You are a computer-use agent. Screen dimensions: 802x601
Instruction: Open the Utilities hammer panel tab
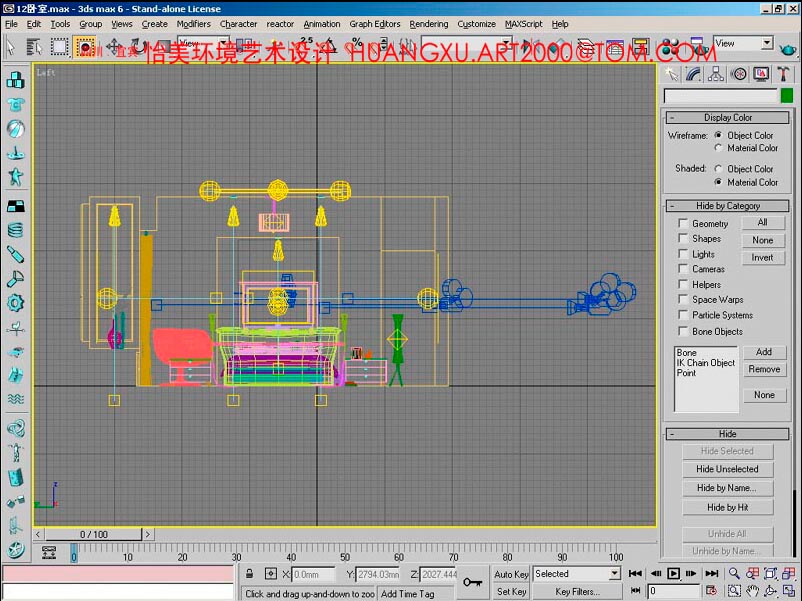pyautogui.click(x=783, y=75)
